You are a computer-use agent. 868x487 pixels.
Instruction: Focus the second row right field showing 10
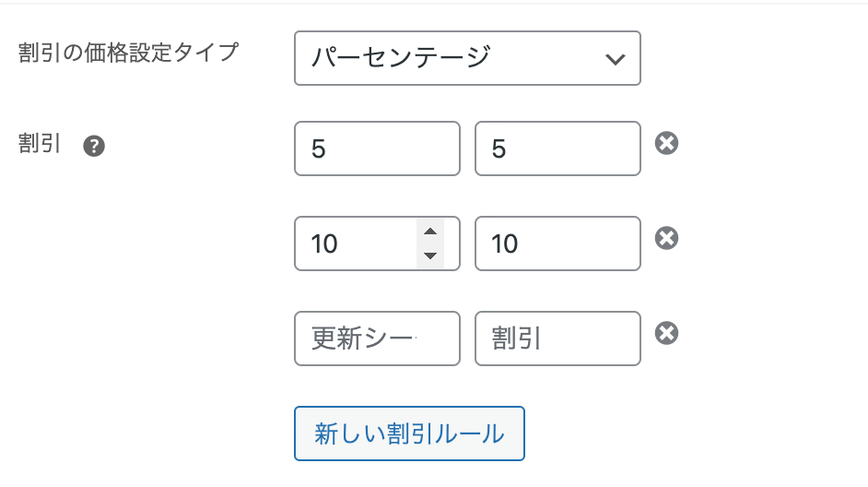pos(557,243)
